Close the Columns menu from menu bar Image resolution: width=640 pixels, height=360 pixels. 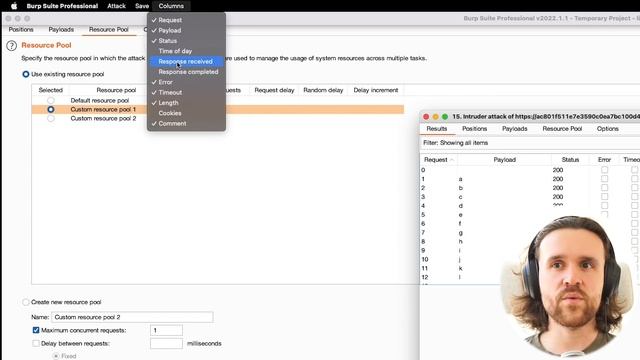coord(171,6)
